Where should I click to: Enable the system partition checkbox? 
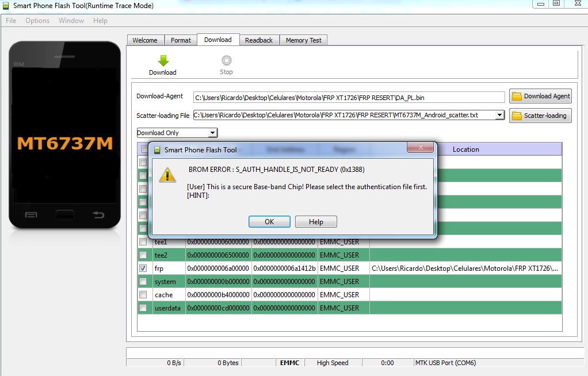pyautogui.click(x=143, y=282)
